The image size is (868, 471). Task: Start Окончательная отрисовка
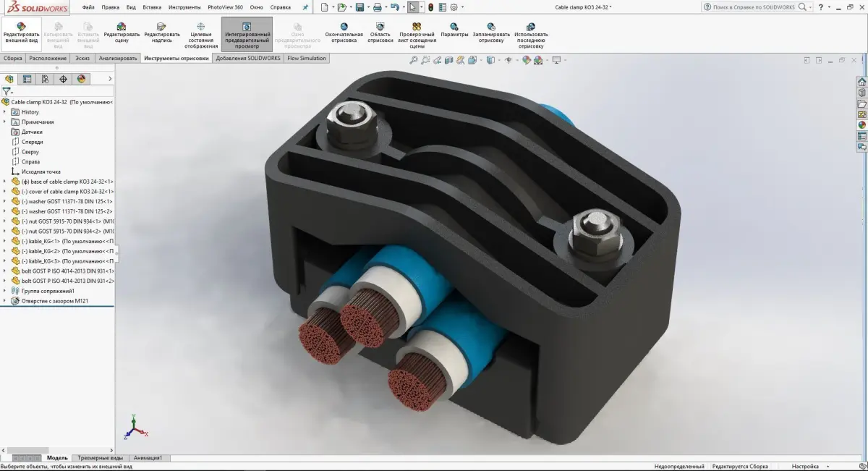coord(344,33)
